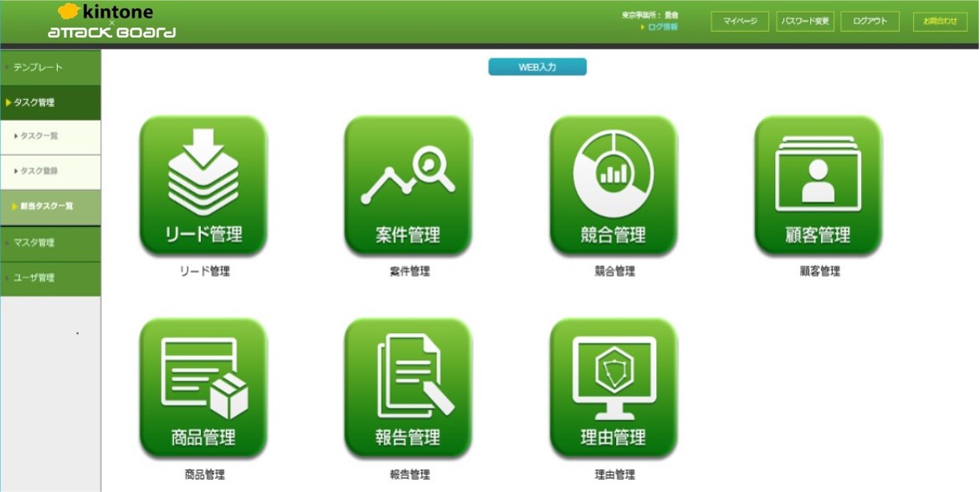
Task: Click the WEB入力 button
Action: coord(537,67)
